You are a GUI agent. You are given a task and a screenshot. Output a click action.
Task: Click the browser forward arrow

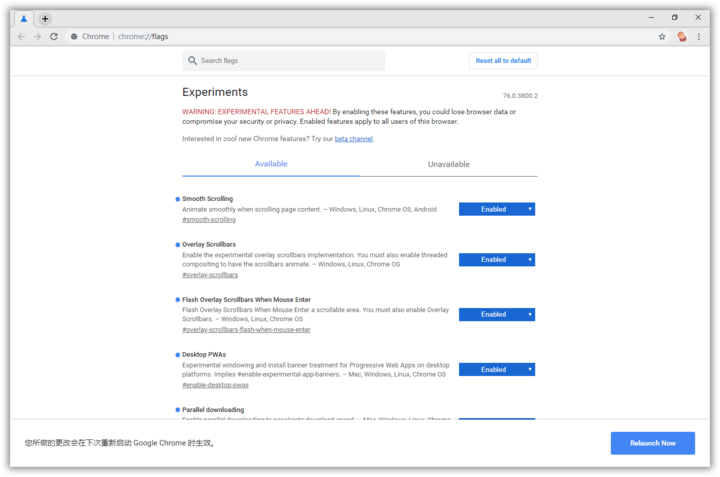(37, 37)
